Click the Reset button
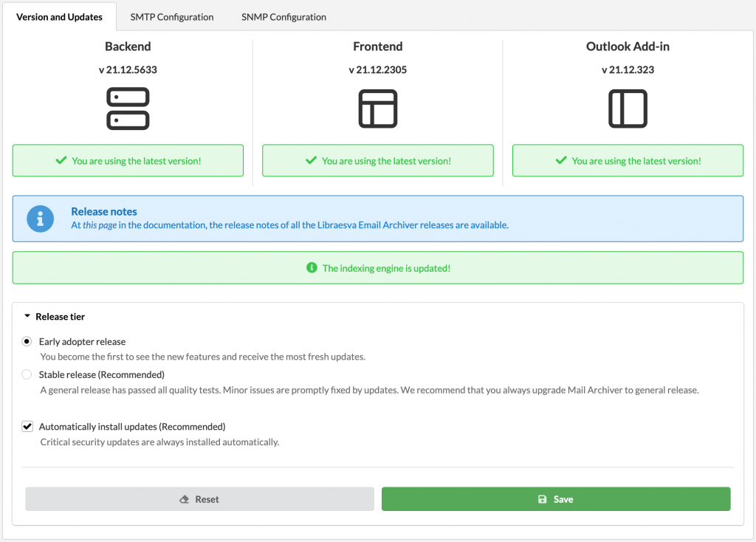The image size is (756, 542). point(199,499)
